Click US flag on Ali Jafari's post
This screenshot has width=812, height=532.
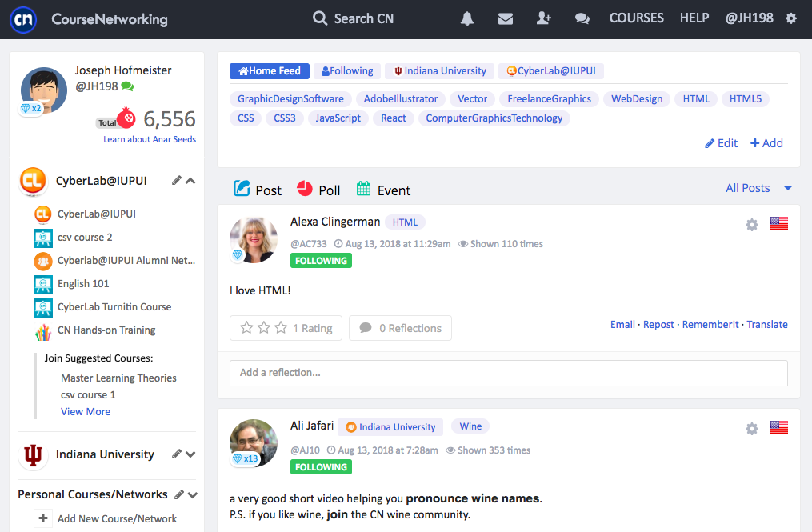(779, 427)
